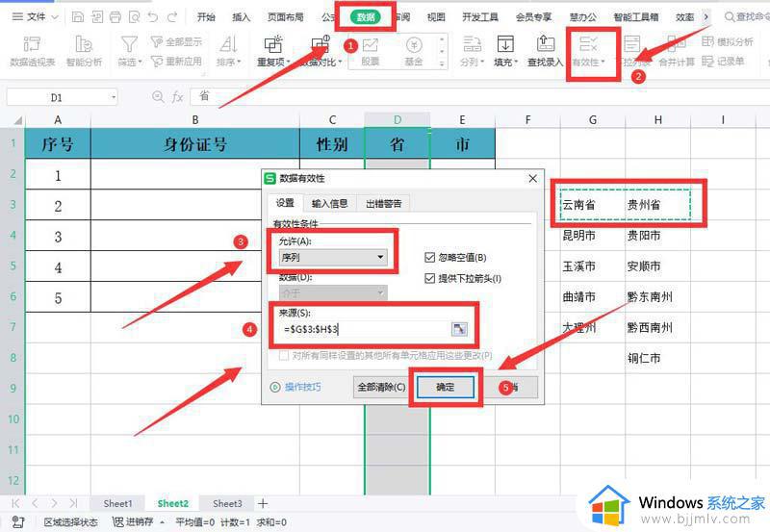Show more ribbon tabs with chevron arrow
Image resolution: width=770 pixels, height=532 pixels.
[706, 17]
